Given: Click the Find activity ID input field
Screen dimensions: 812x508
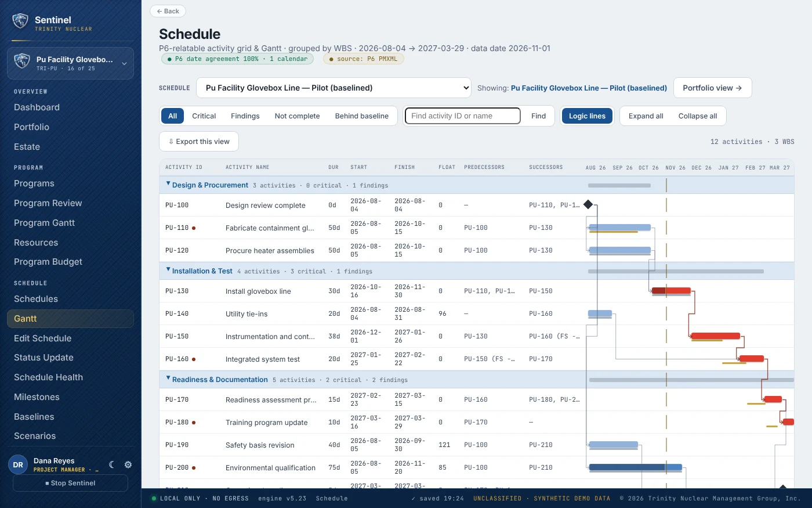Looking at the screenshot, I should (463, 116).
